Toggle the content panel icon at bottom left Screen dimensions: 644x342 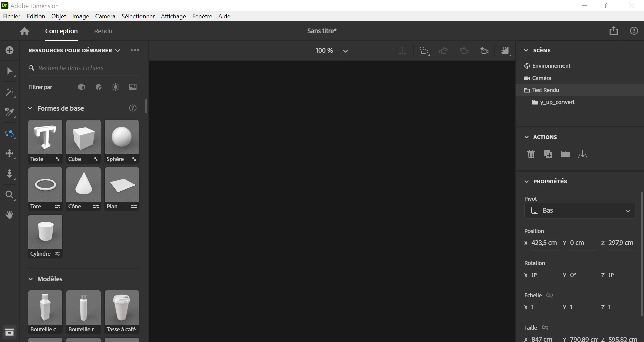(10, 332)
